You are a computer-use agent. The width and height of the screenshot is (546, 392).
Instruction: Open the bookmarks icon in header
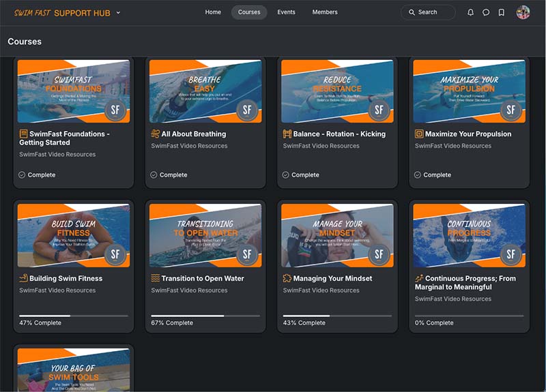(502, 12)
